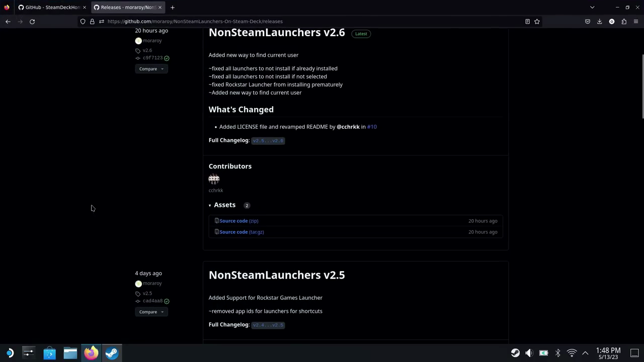Open Discover store from the taskbar
This screenshot has height=362, width=644.
49,353
